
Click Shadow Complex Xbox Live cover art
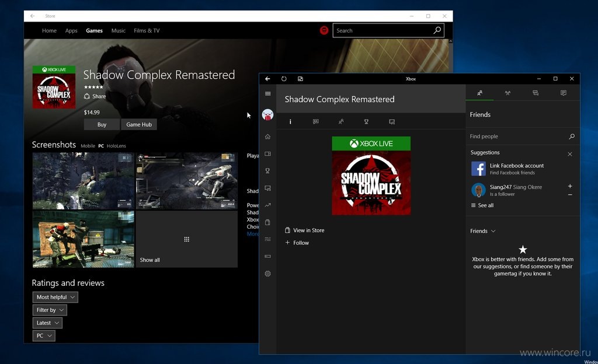click(x=371, y=176)
